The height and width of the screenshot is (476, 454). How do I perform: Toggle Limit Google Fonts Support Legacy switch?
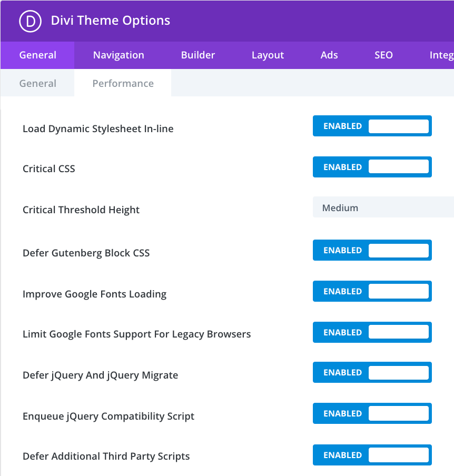[x=372, y=332]
